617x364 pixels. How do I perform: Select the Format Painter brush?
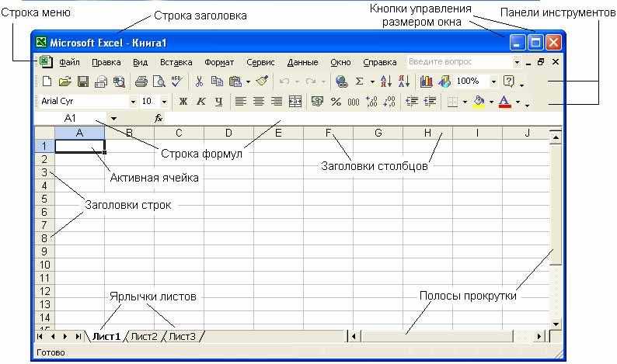262,81
